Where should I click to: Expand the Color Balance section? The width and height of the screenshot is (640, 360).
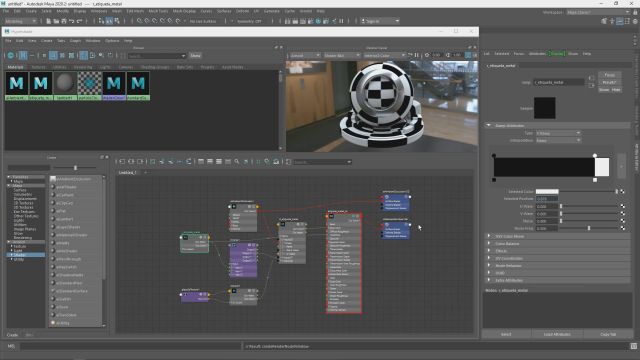coord(507,244)
